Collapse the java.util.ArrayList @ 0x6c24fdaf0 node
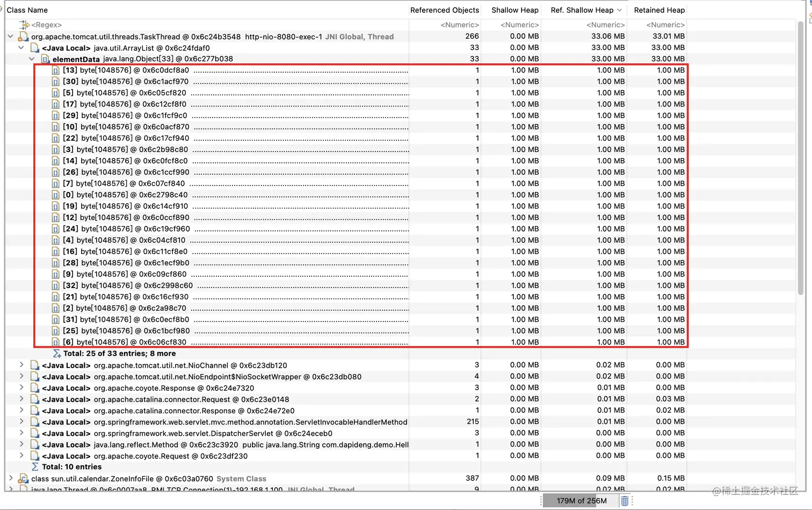The width and height of the screenshot is (812, 510). 21,48
